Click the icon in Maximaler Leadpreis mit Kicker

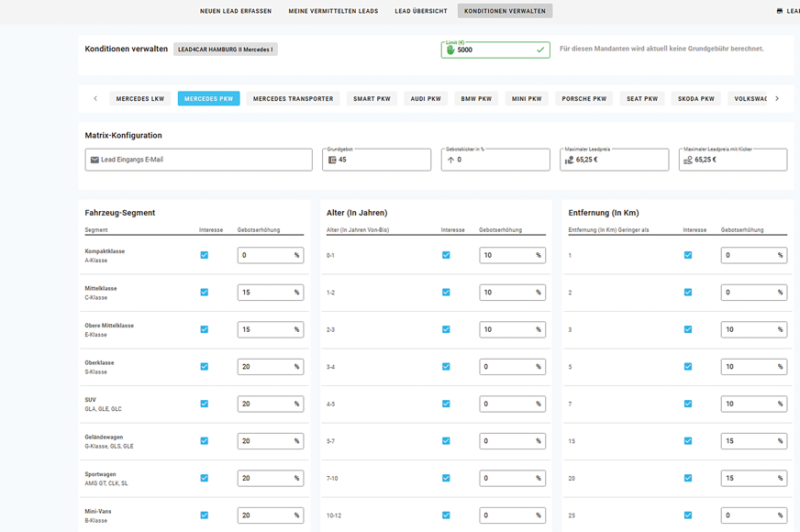click(x=686, y=159)
